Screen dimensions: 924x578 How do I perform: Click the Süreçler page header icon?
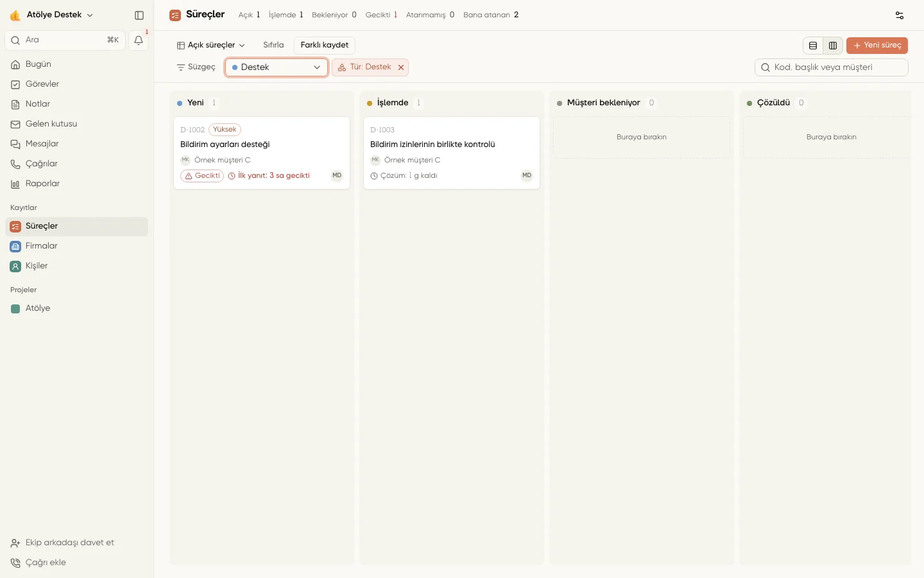pos(175,15)
